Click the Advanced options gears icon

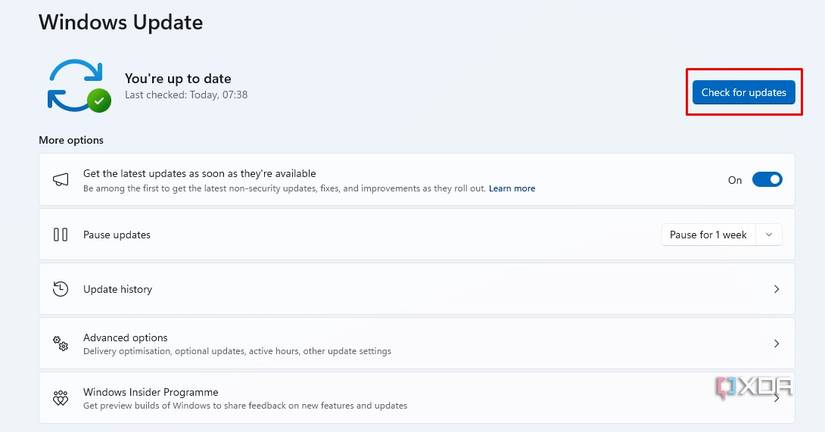point(61,344)
